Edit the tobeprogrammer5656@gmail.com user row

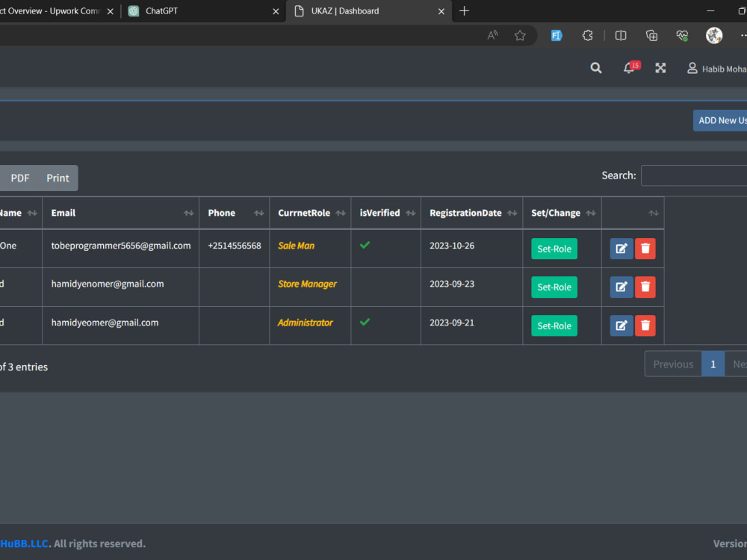(x=622, y=249)
